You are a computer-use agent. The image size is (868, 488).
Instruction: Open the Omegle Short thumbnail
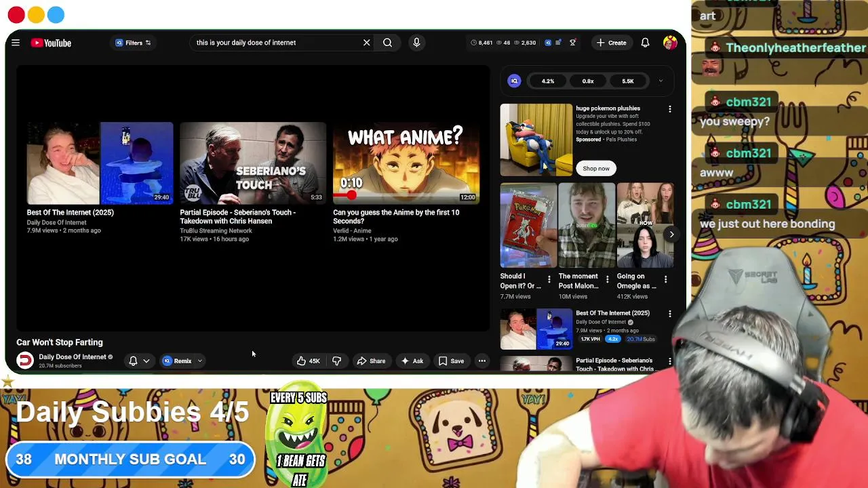coord(645,225)
